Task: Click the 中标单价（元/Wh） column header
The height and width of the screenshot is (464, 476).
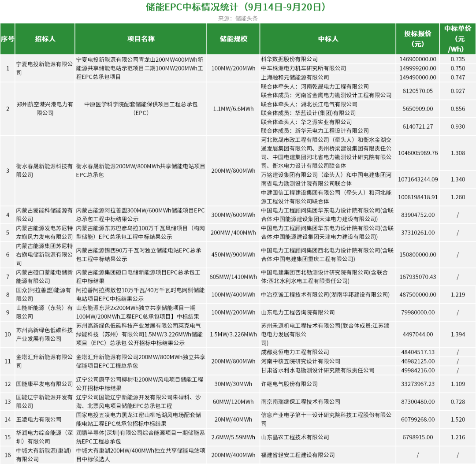Action: point(457,39)
